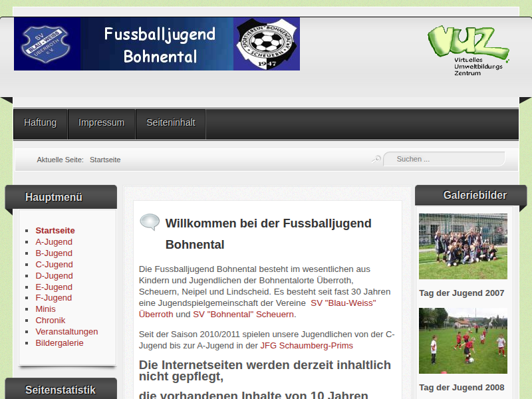This screenshot has width=532, height=399.
Task: Open the C-Jugend page from the sidebar
Action: click(54, 265)
